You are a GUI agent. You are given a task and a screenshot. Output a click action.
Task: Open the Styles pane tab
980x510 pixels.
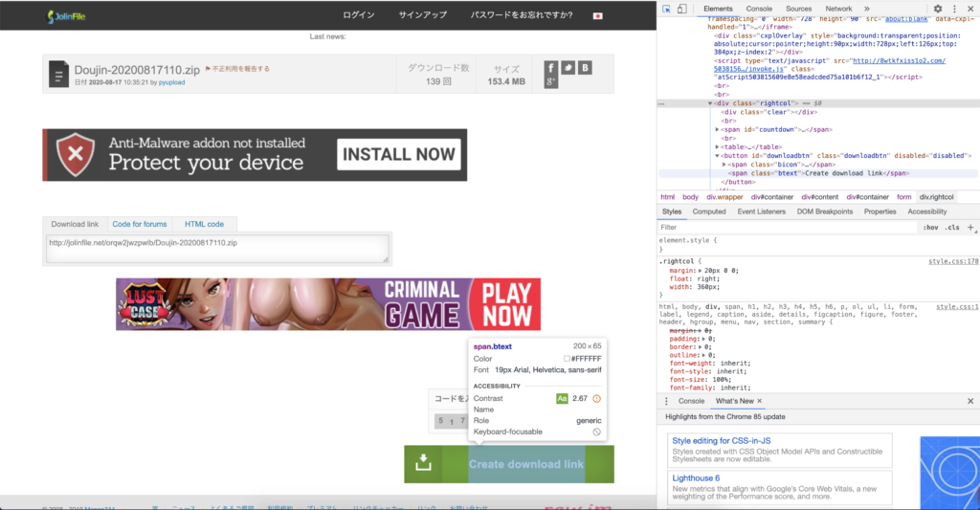tap(672, 211)
